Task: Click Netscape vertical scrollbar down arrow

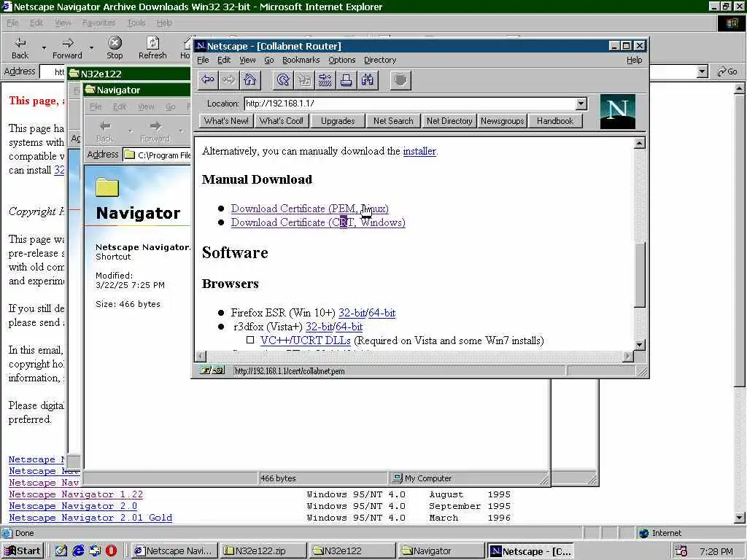Action: point(639,344)
